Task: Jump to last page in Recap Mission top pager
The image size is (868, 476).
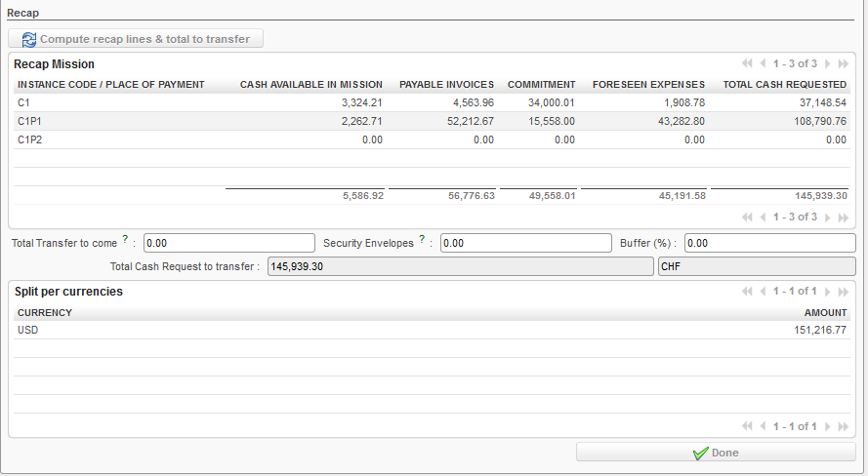Action: tap(844, 63)
